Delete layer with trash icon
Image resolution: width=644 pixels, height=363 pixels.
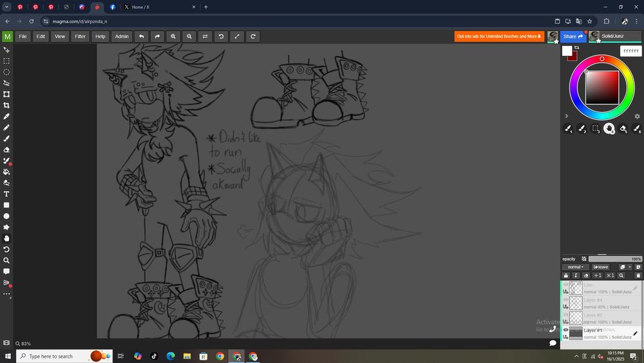(638, 275)
